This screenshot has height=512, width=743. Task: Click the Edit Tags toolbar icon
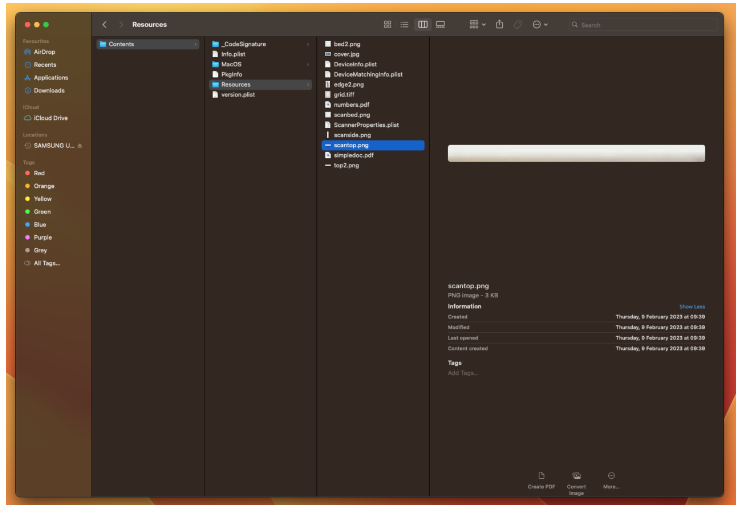coord(518,25)
